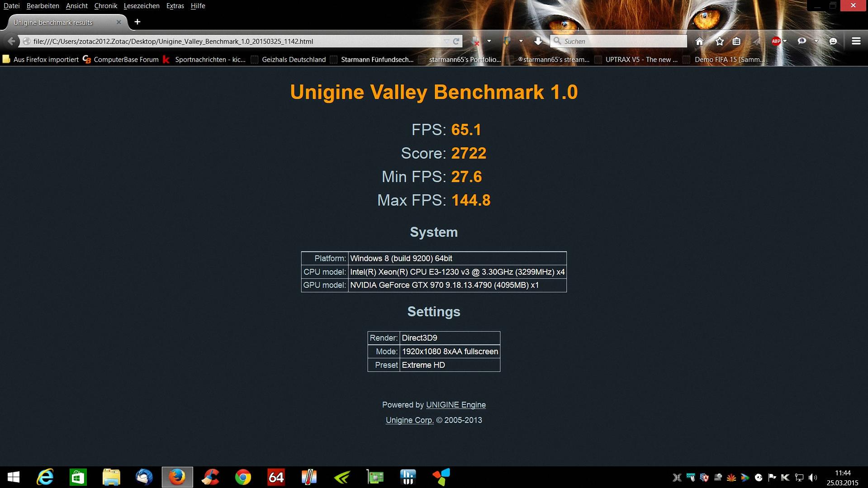Open Action Center flag tray icon
Screen dimensions: 868x488
[x=772, y=478]
